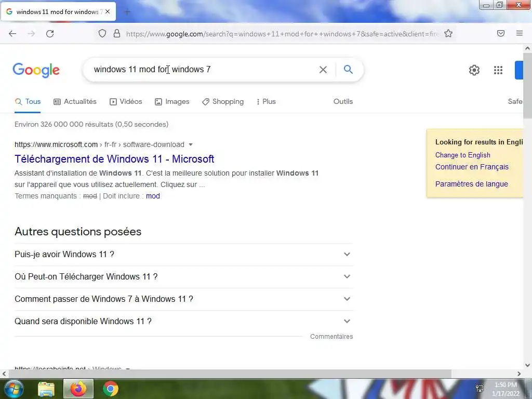
Task: Go to the Google logo homepage
Action: tap(36, 70)
